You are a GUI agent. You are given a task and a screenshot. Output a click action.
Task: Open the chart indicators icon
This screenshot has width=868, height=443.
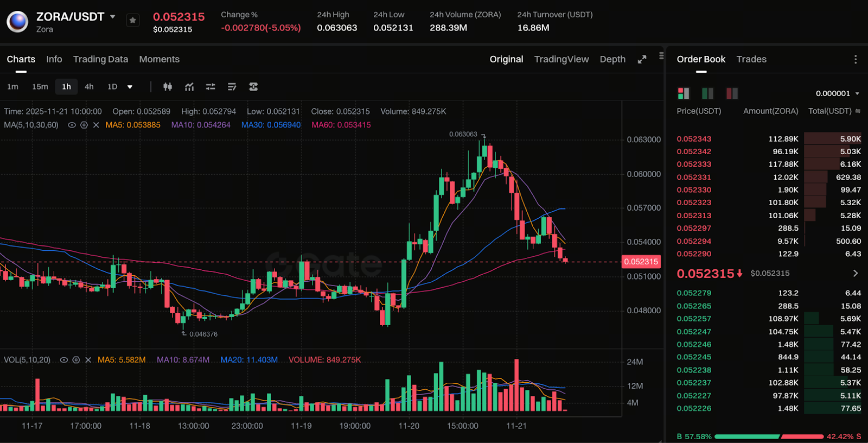[x=189, y=87]
